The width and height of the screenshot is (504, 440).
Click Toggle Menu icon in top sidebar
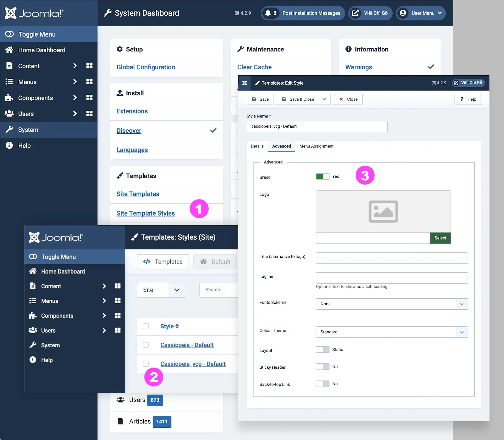click(x=9, y=34)
